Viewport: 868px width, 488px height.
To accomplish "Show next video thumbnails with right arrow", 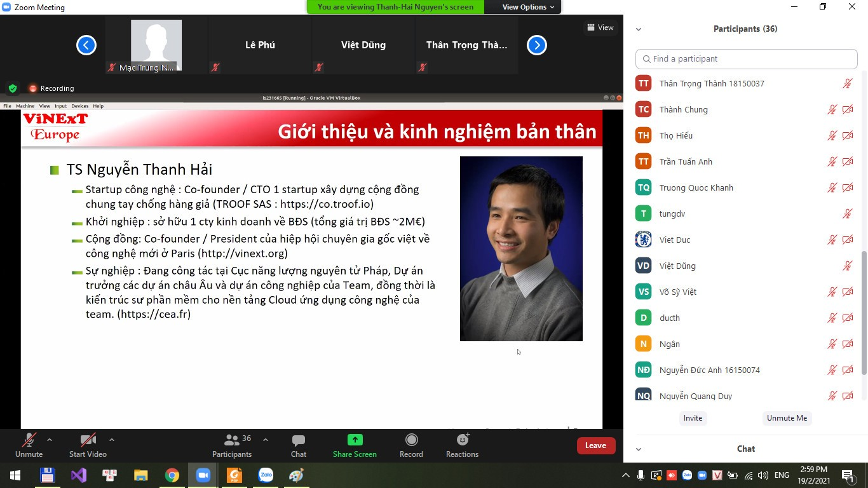I will click(537, 45).
